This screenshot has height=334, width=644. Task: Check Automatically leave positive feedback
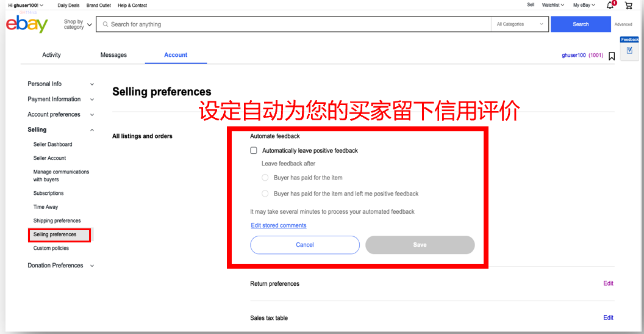click(254, 151)
